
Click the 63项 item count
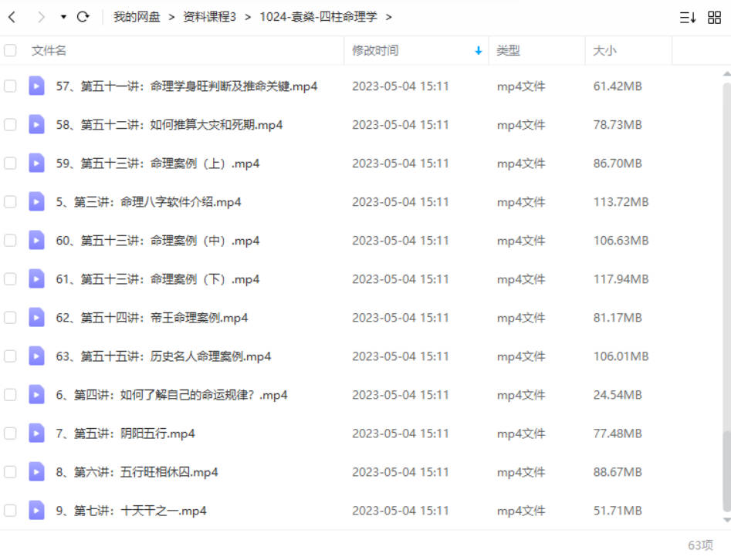(700, 545)
